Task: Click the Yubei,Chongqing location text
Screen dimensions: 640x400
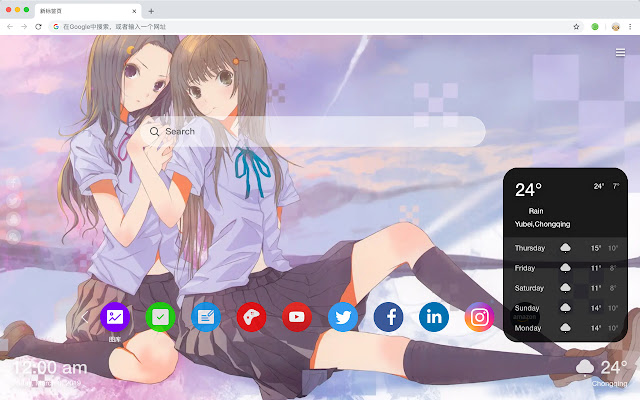Action: coord(542,224)
